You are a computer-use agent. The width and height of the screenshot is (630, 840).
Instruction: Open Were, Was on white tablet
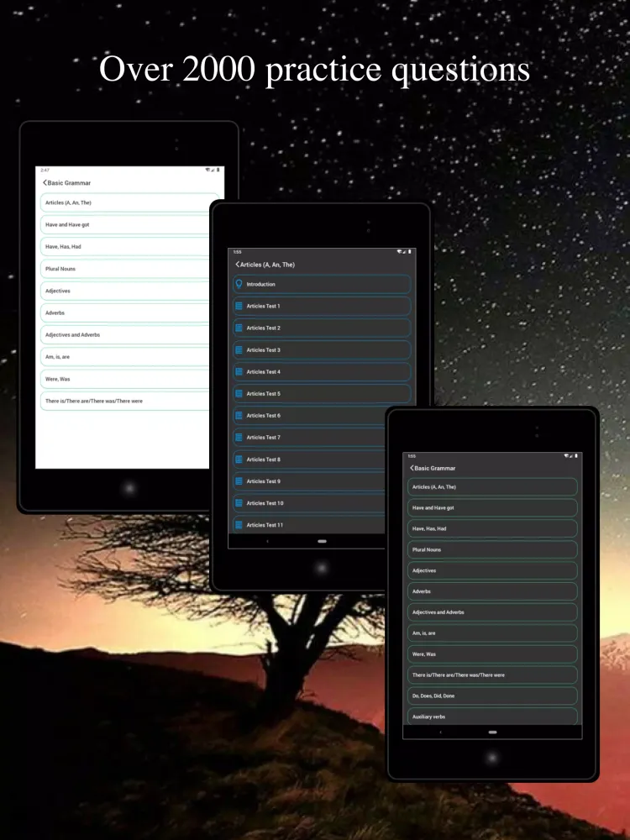pos(125,379)
